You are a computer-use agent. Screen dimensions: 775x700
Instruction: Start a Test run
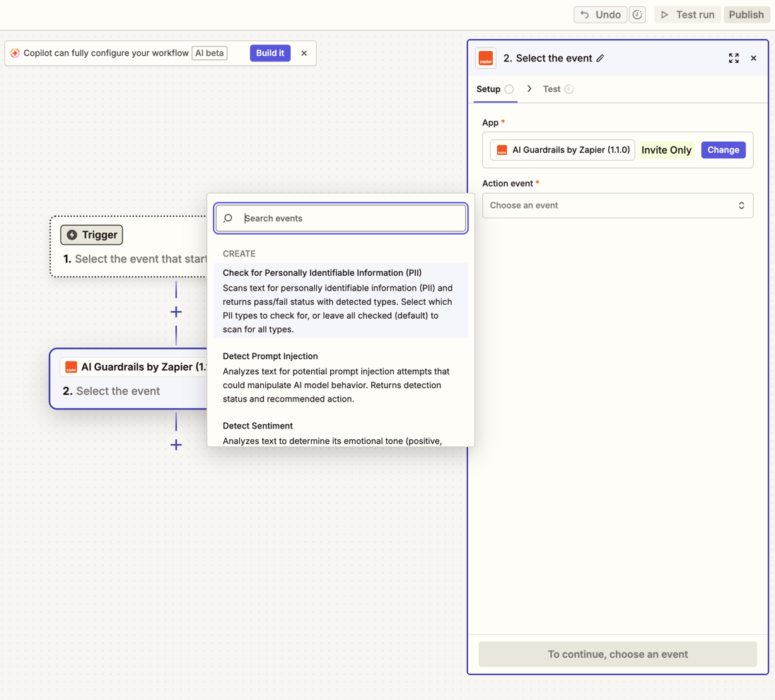click(687, 15)
